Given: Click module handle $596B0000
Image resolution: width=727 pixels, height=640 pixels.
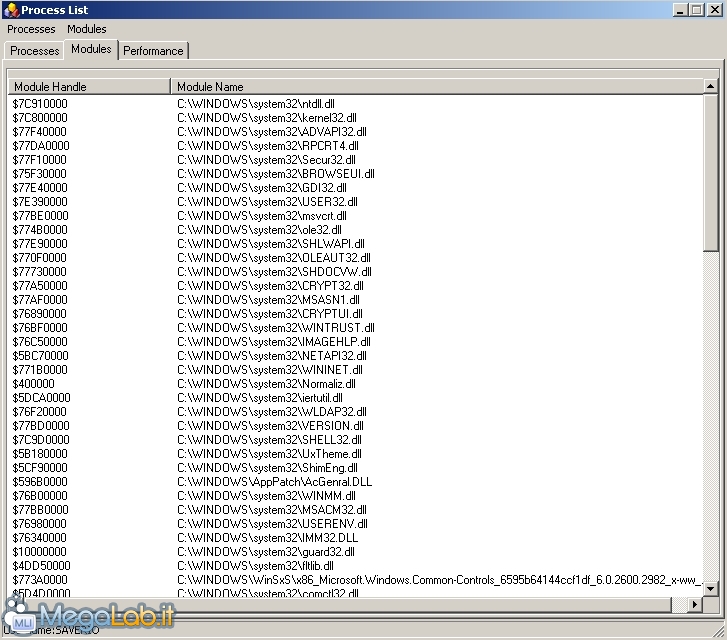Looking at the screenshot, I should [x=40, y=482].
